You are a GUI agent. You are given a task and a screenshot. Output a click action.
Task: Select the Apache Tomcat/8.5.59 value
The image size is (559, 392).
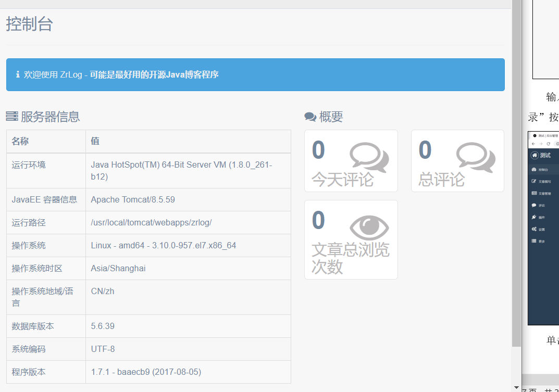coord(133,199)
